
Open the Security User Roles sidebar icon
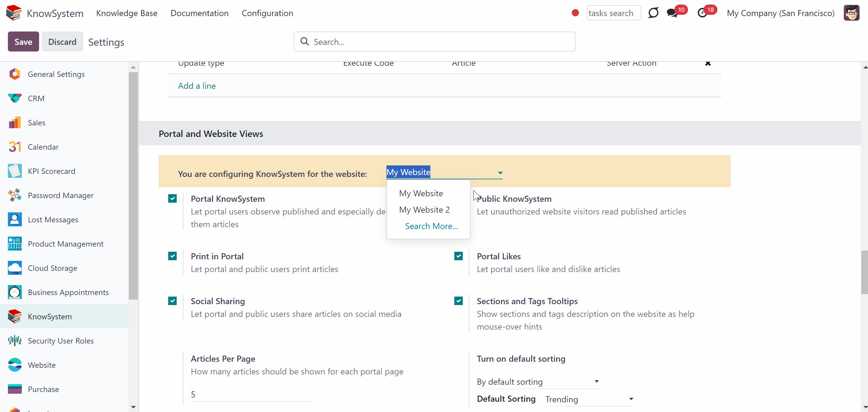coord(15,341)
